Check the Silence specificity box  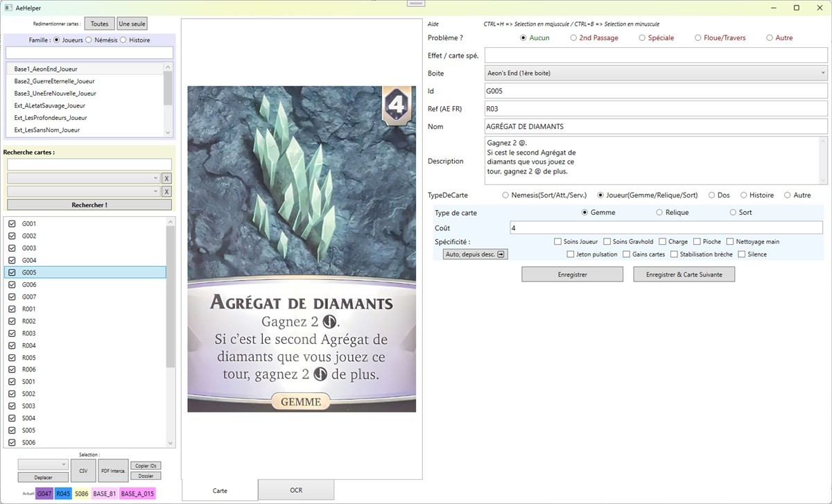coord(742,254)
